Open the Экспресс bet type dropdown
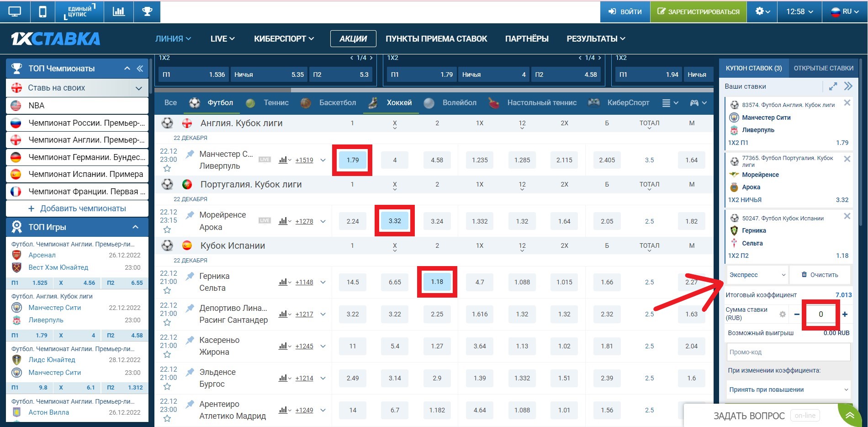 click(x=757, y=275)
